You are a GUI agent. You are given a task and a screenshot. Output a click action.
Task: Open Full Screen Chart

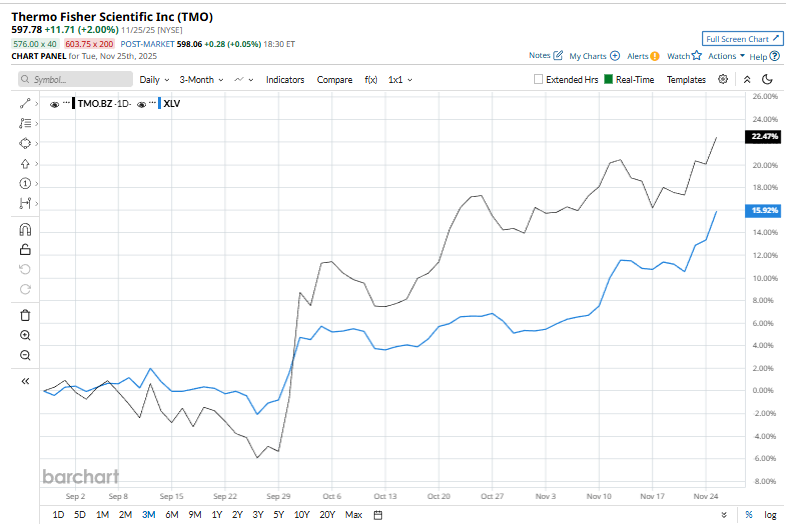coord(742,39)
